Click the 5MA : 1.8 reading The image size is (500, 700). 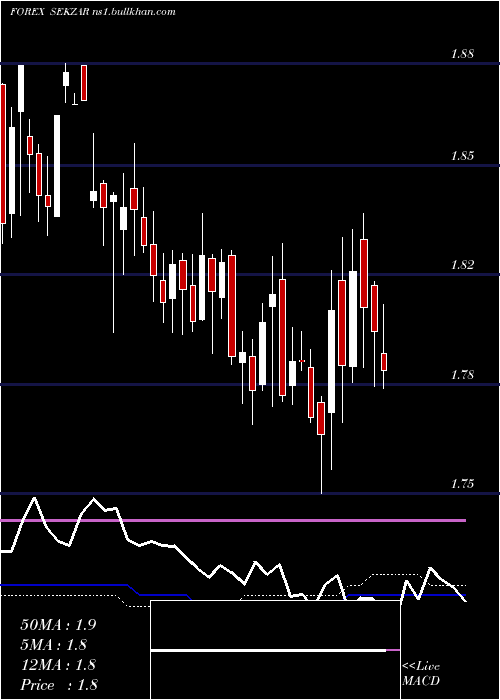click(54, 645)
